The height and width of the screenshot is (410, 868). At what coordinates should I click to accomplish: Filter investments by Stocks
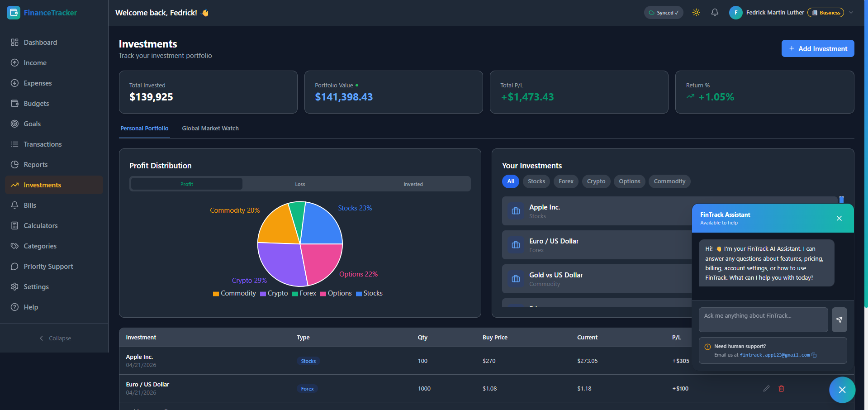536,181
